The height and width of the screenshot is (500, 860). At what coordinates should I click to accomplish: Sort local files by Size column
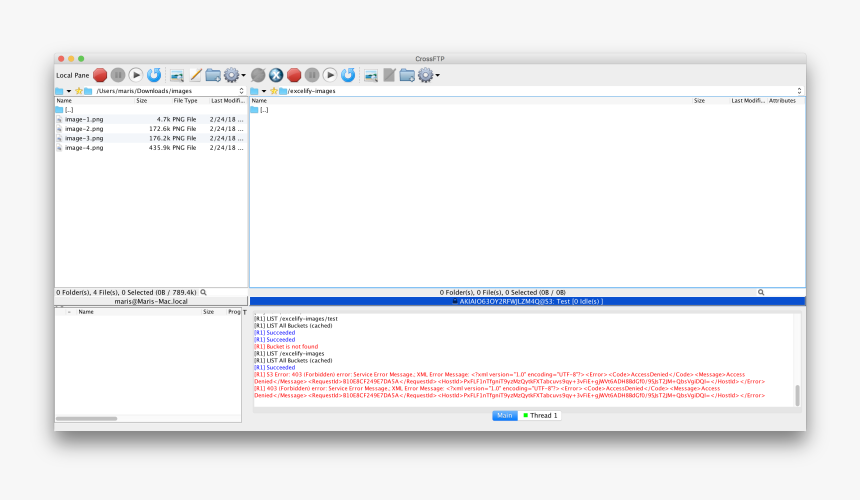[152, 101]
